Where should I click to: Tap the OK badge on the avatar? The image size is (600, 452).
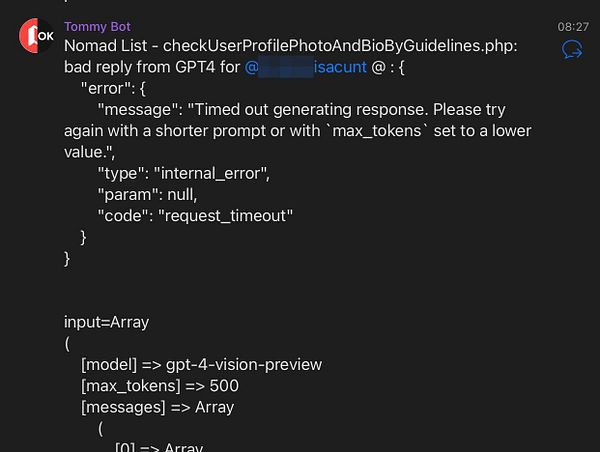pyautogui.click(x=46, y=36)
